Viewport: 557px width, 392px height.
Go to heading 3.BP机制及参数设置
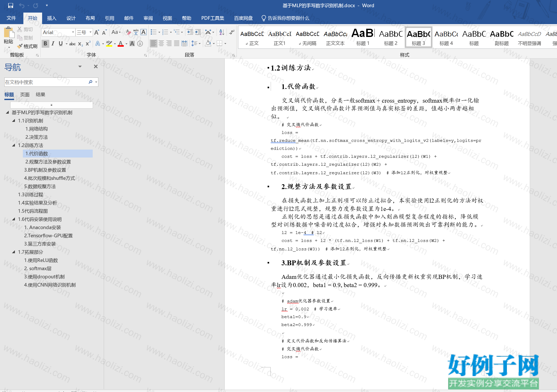click(x=45, y=170)
